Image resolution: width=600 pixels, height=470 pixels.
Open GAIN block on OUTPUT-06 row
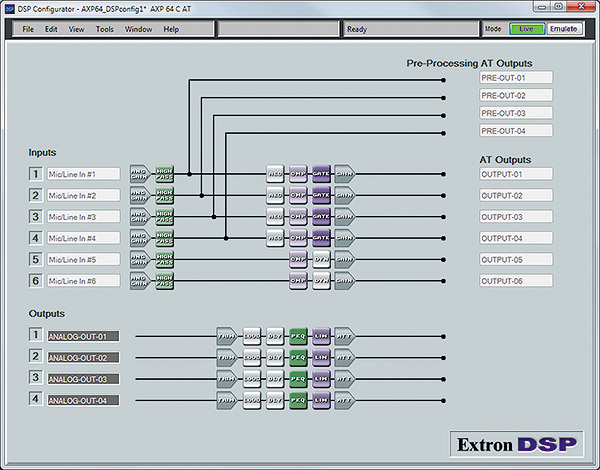point(344,281)
